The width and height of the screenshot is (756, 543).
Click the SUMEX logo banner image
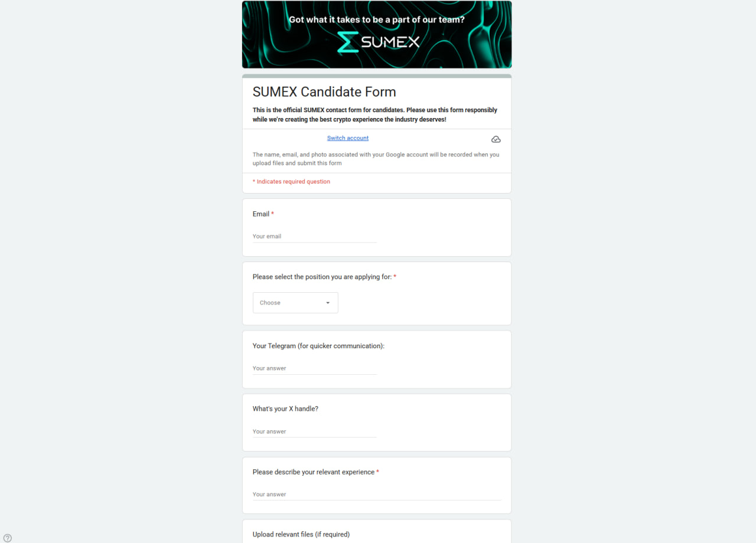[377, 34]
